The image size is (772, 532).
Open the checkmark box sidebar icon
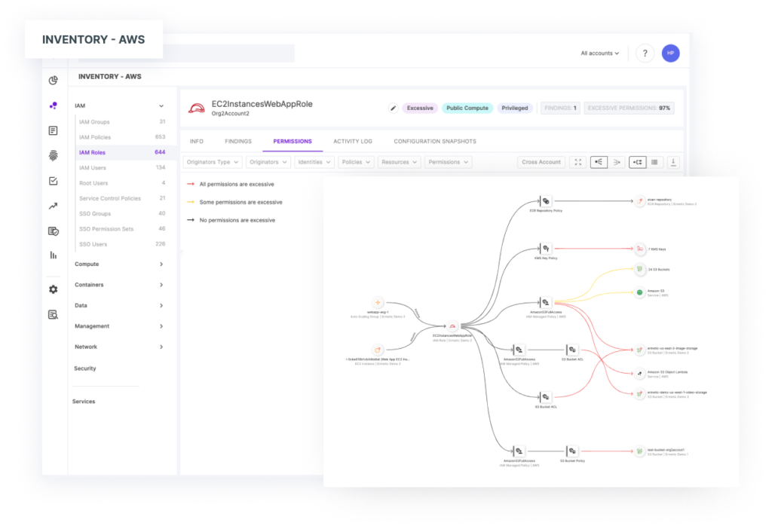click(x=54, y=181)
